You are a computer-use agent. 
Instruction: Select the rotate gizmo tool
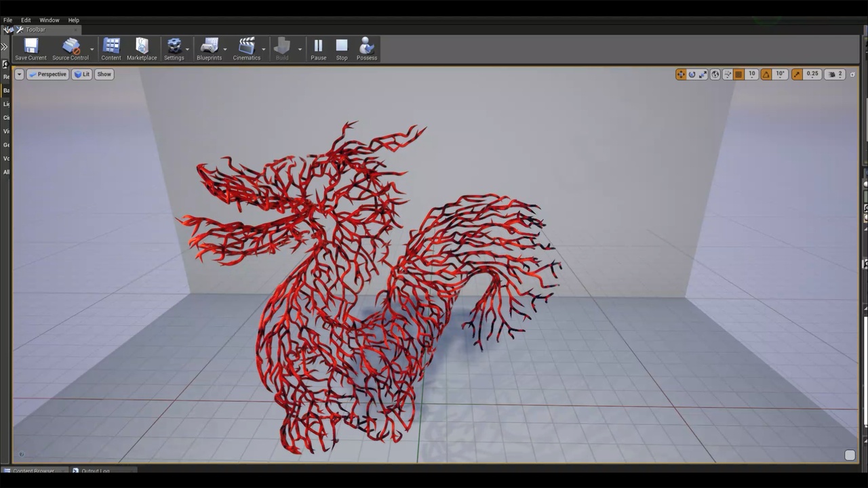click(x=692, y=75)
